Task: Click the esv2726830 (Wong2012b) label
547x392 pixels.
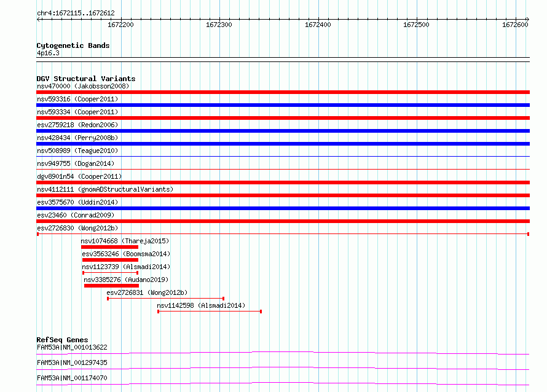Action: (77, 228)
